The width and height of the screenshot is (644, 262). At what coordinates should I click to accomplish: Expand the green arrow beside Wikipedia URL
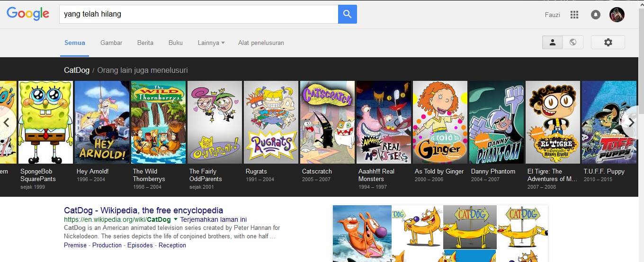click(x=176, y=220)
